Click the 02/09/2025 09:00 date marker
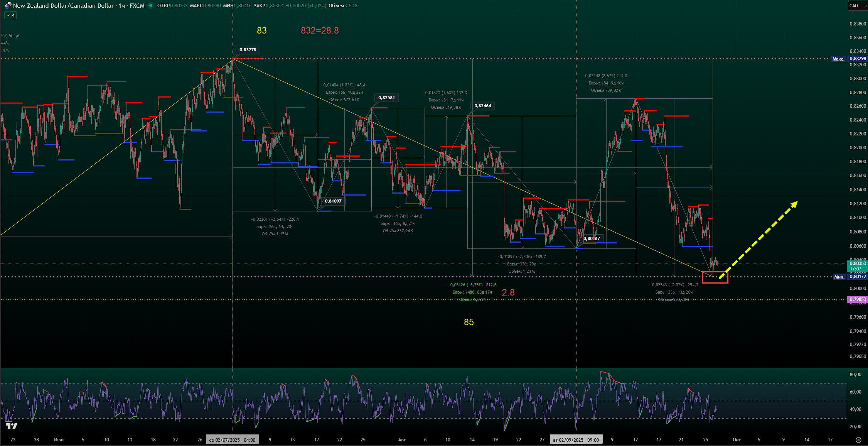Image resolution: width=868 pixels, height=446 pixels. point(576,440)
